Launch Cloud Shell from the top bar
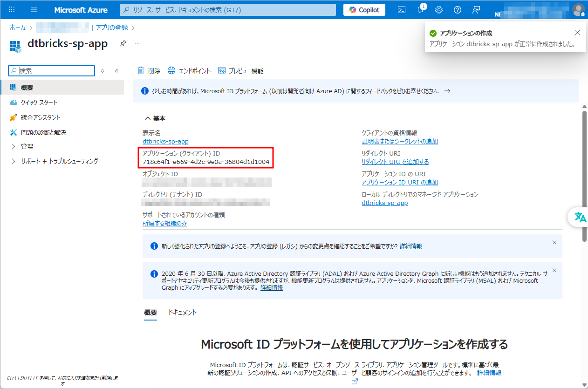 401,10
